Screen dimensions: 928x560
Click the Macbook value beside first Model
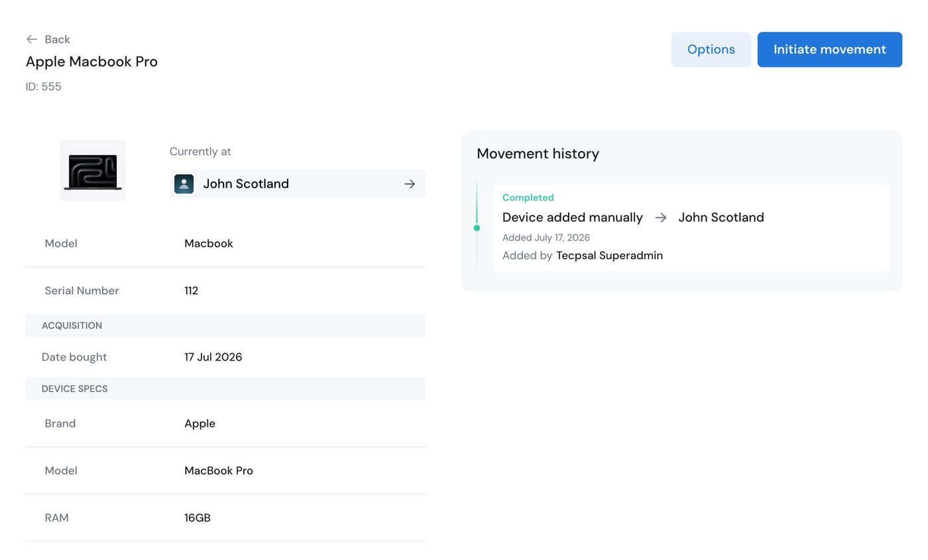click(x=209, y=243)
